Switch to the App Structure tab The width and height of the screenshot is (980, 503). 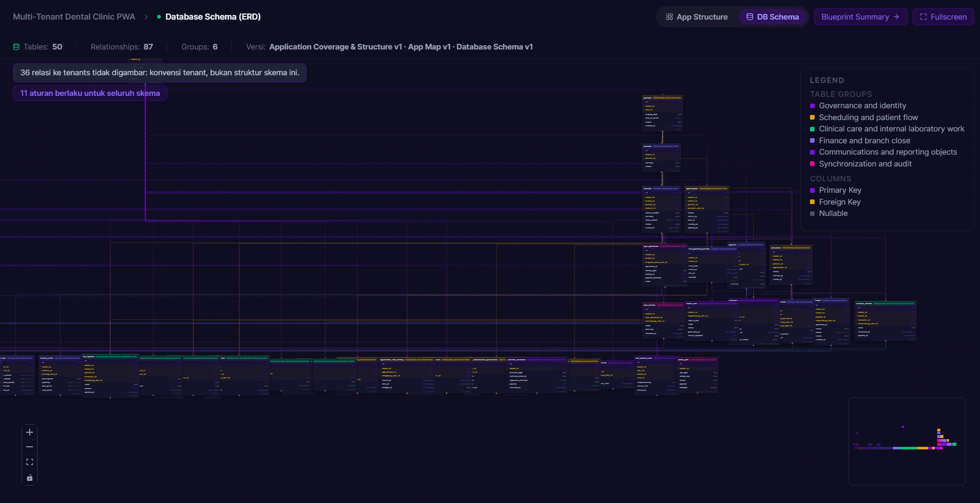point(697,17)
